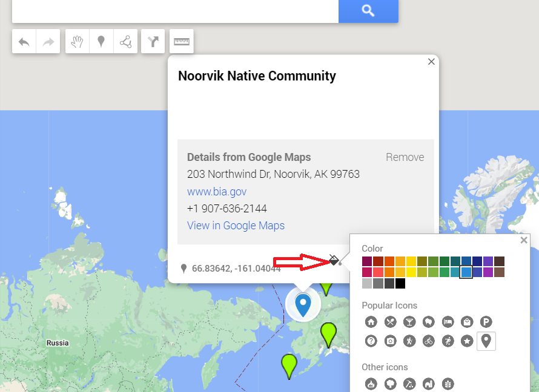This screenshot has width=539, height=392.
Task: Select the Draw a line tool
Action: pos(125,42)
